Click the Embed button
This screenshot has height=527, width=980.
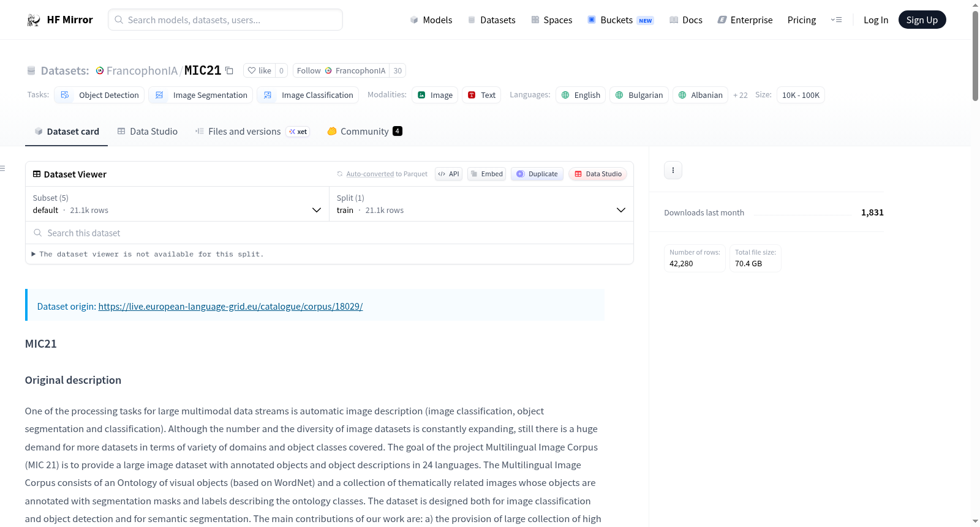pyautogui.click(x=487, y=174)
